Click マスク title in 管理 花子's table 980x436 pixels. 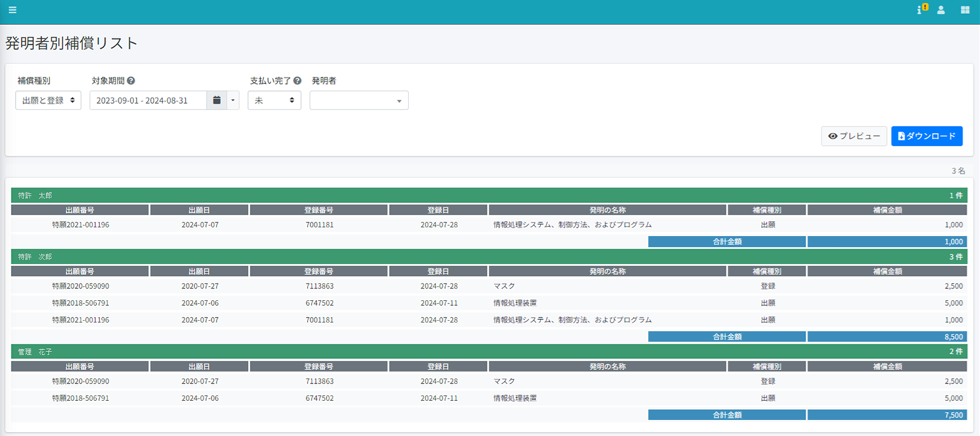(504, 381)
